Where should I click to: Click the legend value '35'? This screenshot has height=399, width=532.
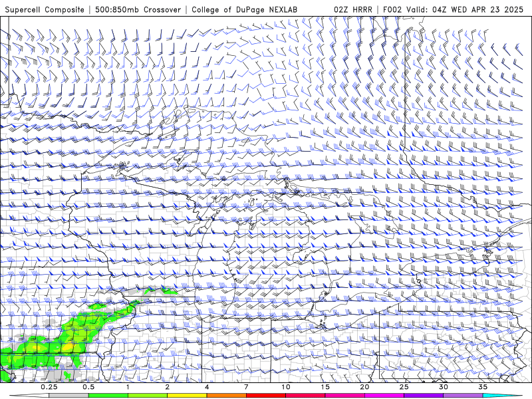(x=483, y=387)
